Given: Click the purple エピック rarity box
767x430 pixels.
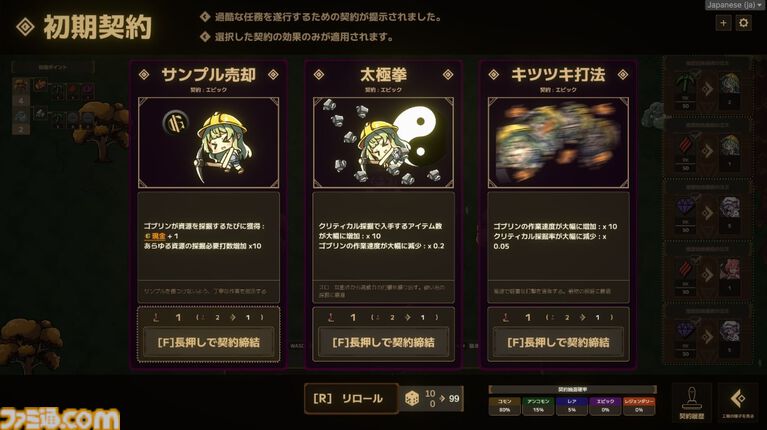Looking at the screenshot, I should point(605,406).
